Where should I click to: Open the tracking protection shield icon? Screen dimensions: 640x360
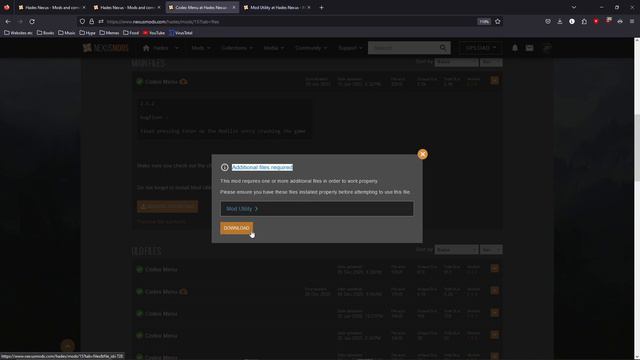pos(82,21)
